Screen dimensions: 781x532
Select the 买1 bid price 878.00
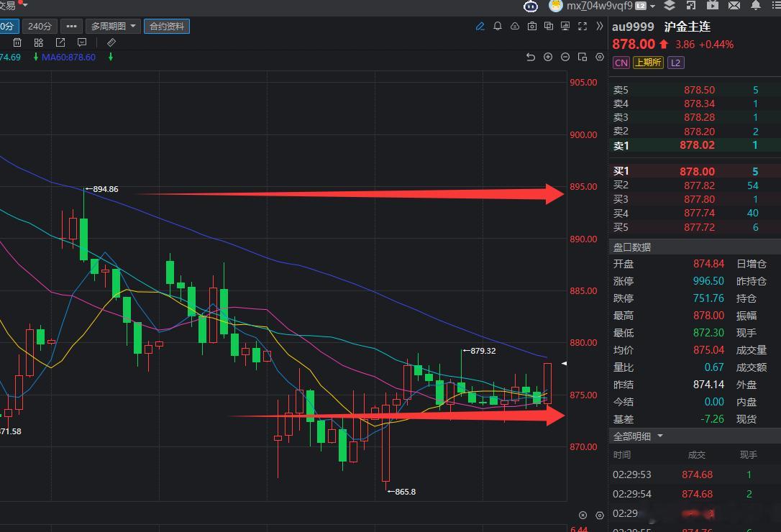(x=697, y=171)
